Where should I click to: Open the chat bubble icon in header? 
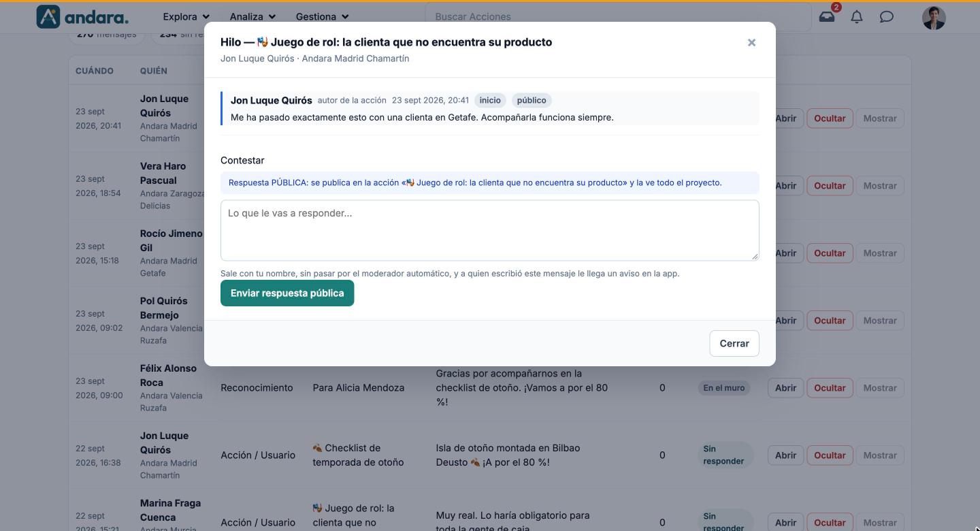(x=887, y=16)
